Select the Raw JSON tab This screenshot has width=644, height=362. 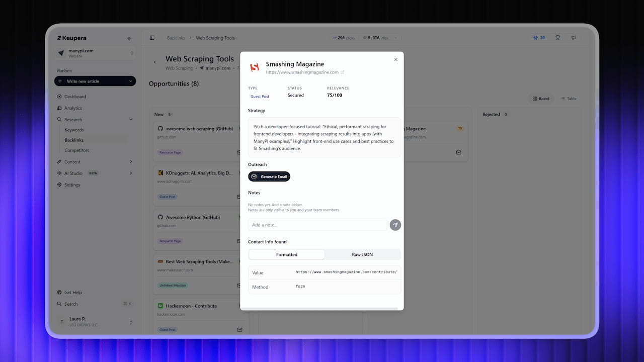(x=362, y=254)
